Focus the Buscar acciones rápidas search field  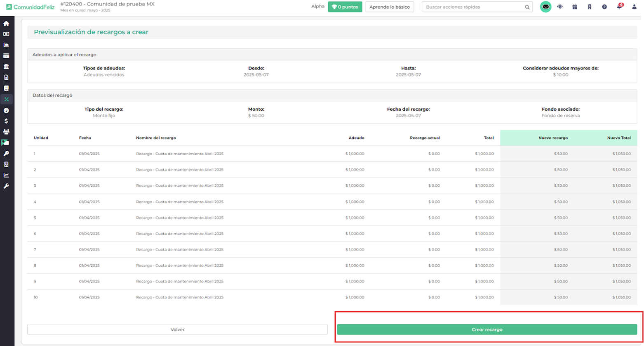[474, 7]
